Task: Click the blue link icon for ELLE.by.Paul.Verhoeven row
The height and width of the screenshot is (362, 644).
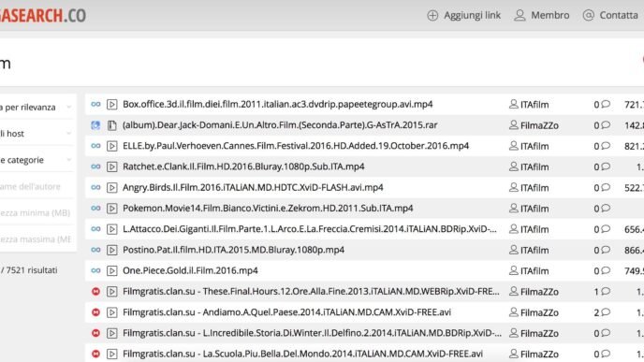Action: [x=95, y=146]
